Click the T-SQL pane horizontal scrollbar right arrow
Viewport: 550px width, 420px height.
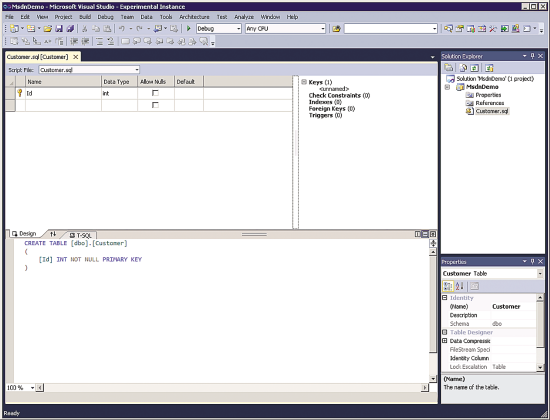tap(425, 388)
